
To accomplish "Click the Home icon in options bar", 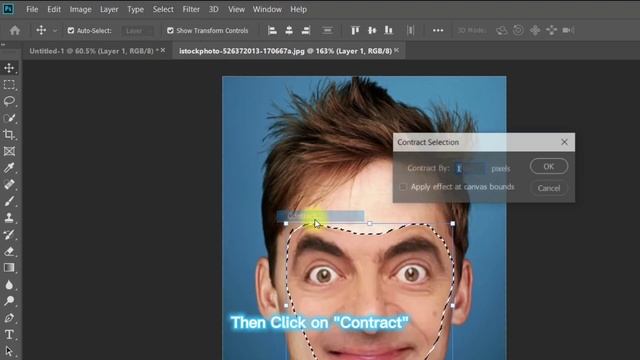I will pos(15,30).
